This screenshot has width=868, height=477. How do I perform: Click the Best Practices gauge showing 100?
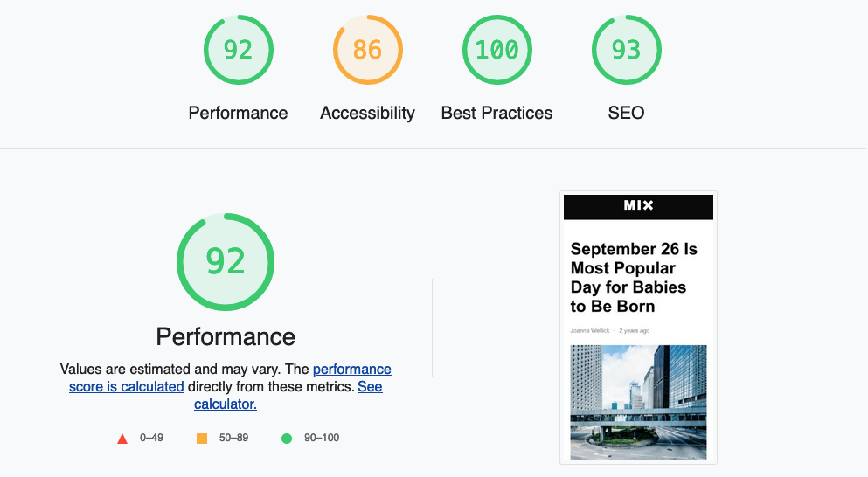[x=497, y=50]
